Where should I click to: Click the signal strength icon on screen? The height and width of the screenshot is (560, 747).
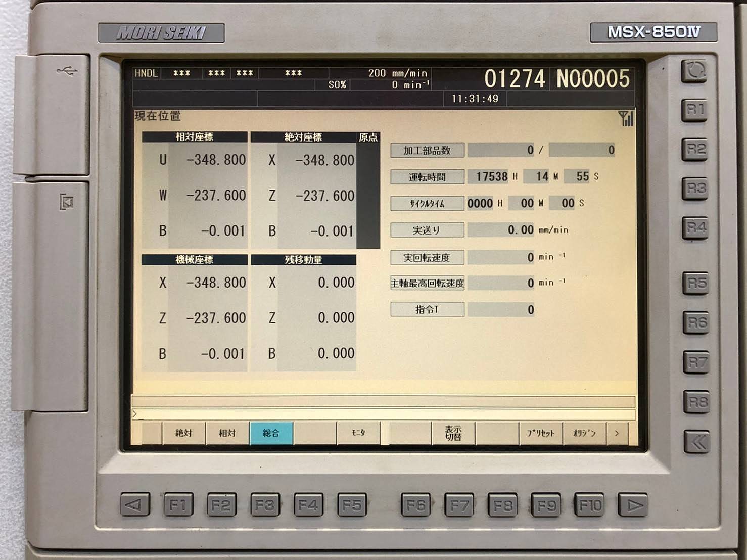tap(626, 119)
